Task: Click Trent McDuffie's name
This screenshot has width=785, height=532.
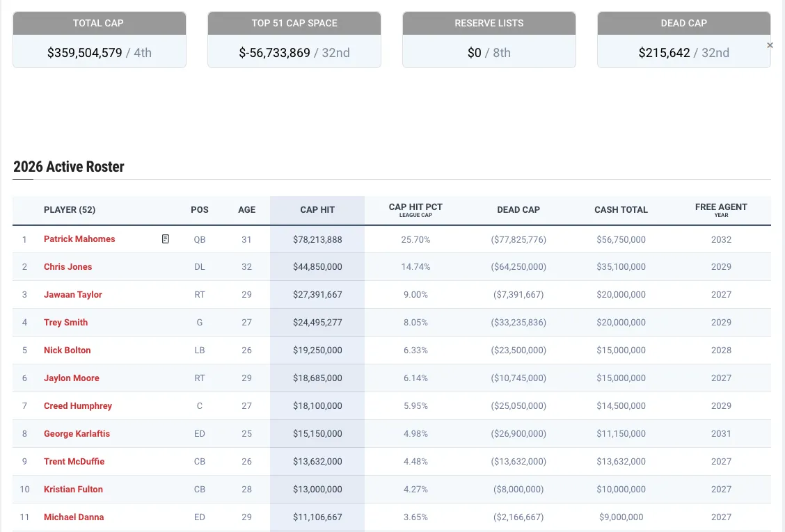Action: pos(74,462)
